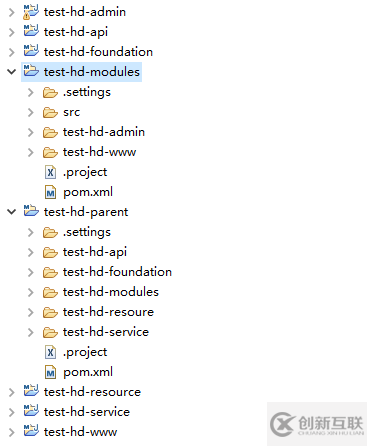The image size is (367, 446).
Task: Click the test-hd-parent open project icon
Action: click(31, 211)
